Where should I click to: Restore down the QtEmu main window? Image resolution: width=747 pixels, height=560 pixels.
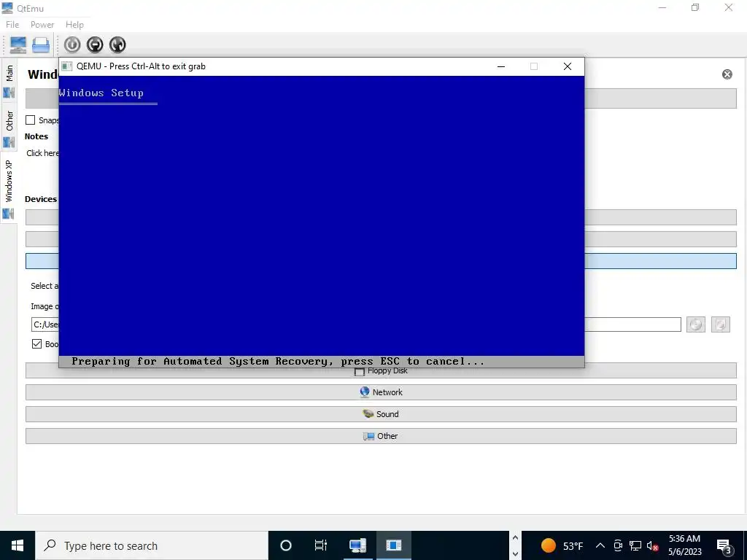click(x=695, y=7)
